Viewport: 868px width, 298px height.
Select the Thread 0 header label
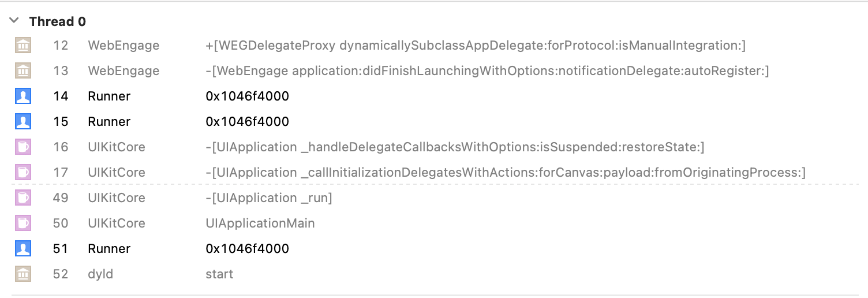[x=58, y=21]
